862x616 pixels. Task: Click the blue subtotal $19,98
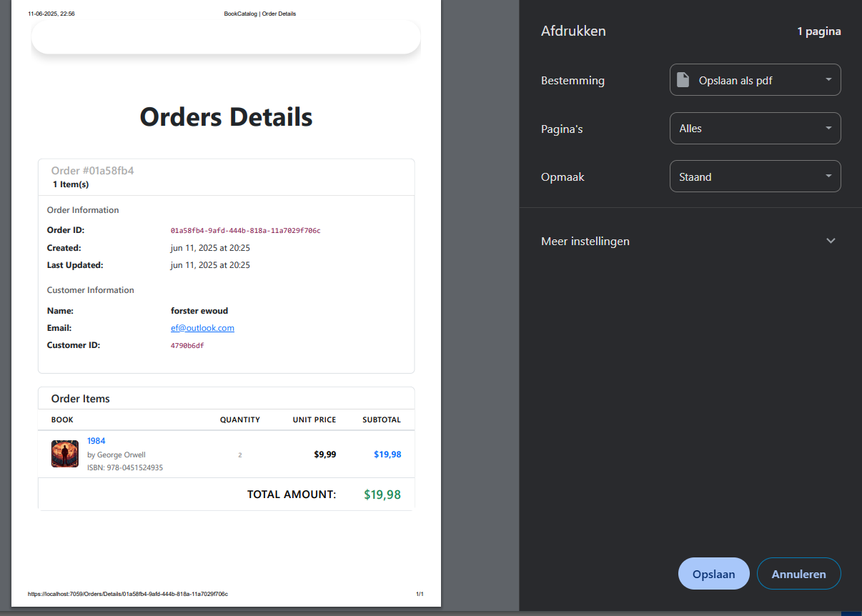coord(387,454)
